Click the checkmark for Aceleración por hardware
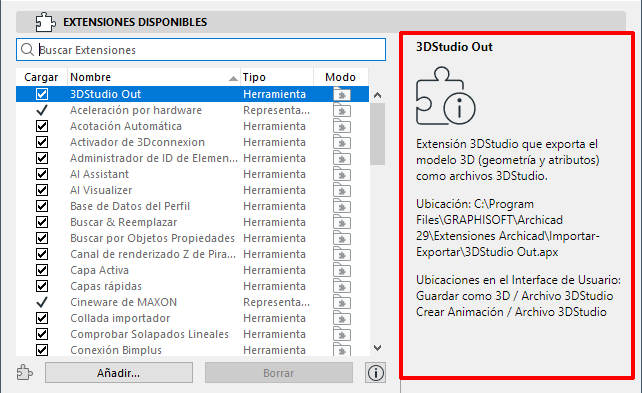The image size is (642, 393). pos(42,110)
